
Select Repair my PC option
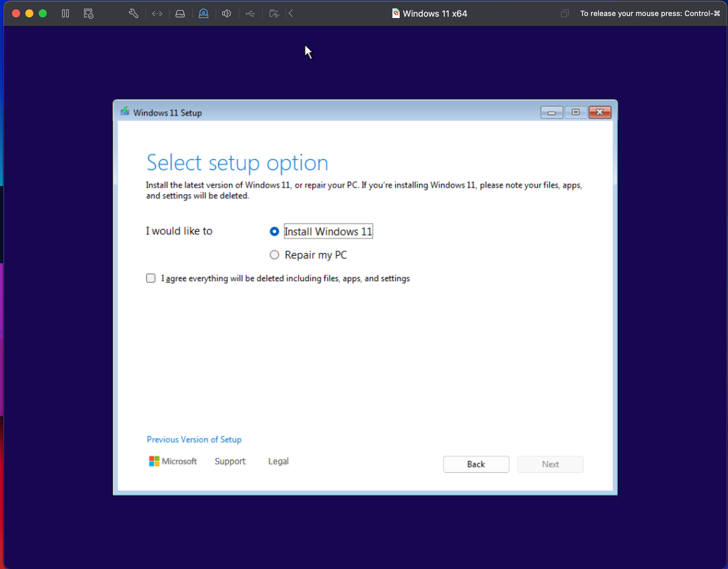point(274,255)
